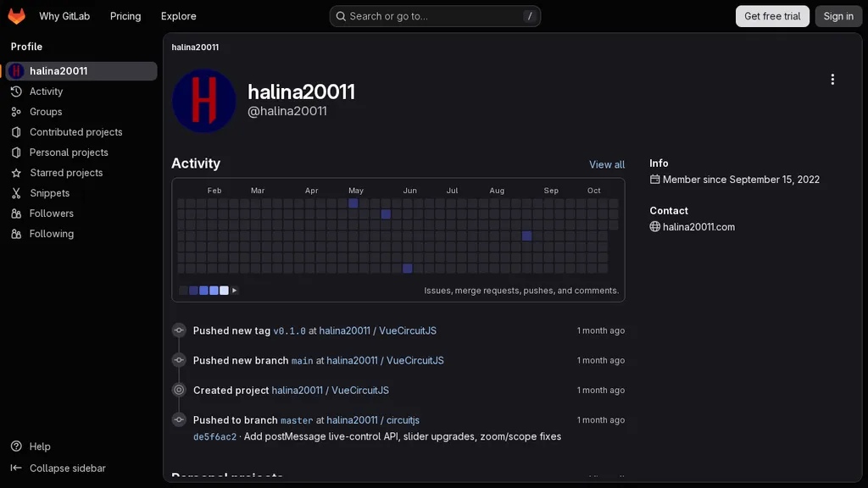The image size is (868, 488).
Task: Open Contributed projects
Action: [x=81, y=131]
